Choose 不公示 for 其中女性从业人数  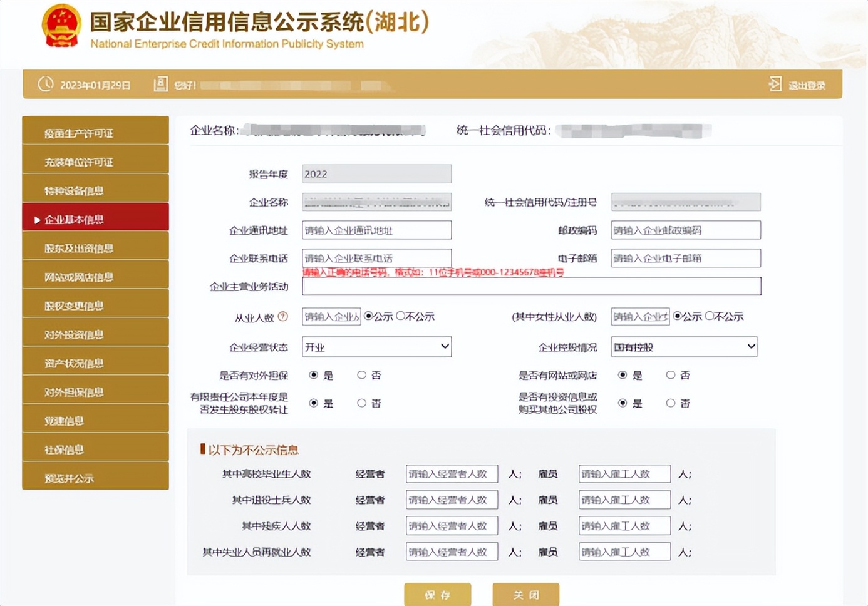pyautogui.click(x=711, y=316)
